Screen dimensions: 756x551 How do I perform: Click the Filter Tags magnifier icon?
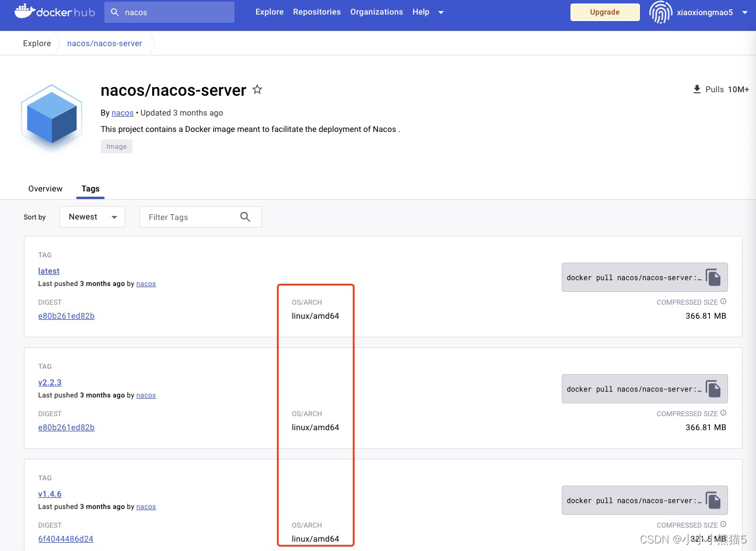(x=245, y=217)
